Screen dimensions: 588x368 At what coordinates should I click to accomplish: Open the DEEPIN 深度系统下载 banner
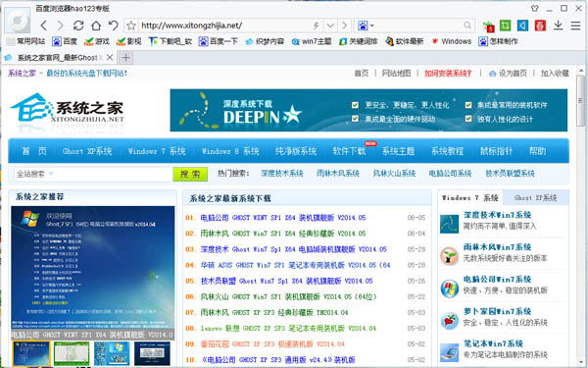click(368, 110)
